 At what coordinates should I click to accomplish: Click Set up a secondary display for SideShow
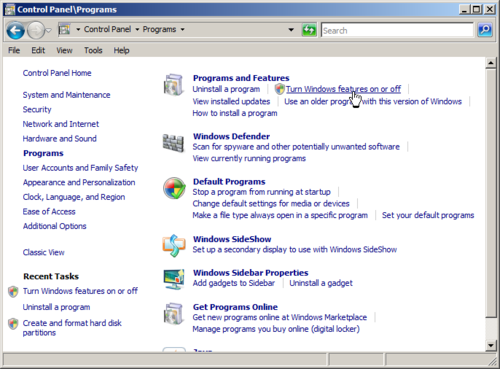(295, 250)
